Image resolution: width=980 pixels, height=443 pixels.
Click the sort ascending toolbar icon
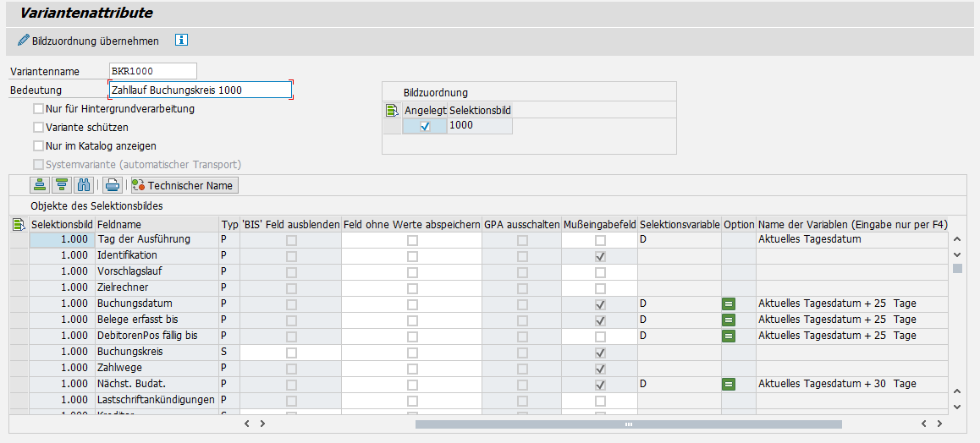coord(39,185)
